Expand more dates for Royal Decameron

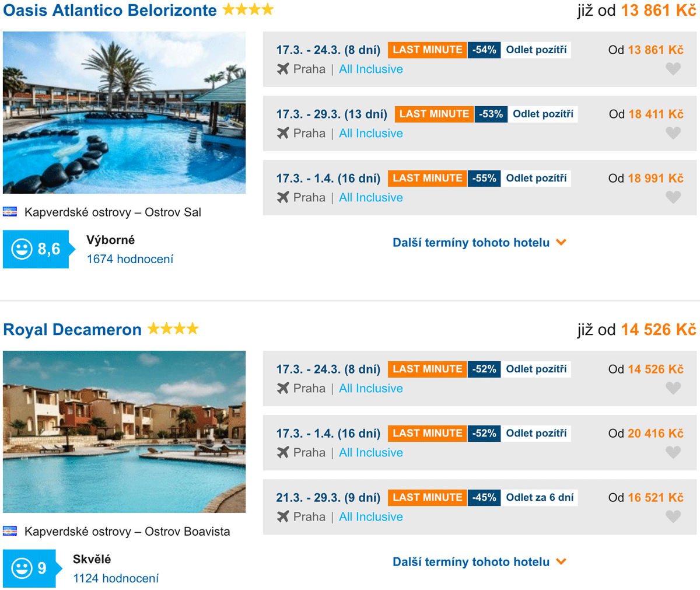479,562
